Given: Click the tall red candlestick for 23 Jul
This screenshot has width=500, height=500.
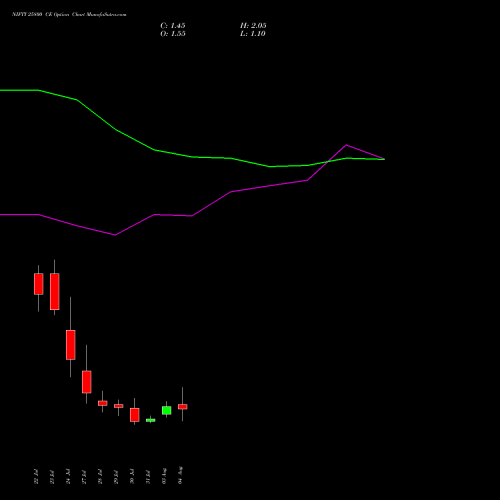Looking at the screenshot, I should coord(55,292).
